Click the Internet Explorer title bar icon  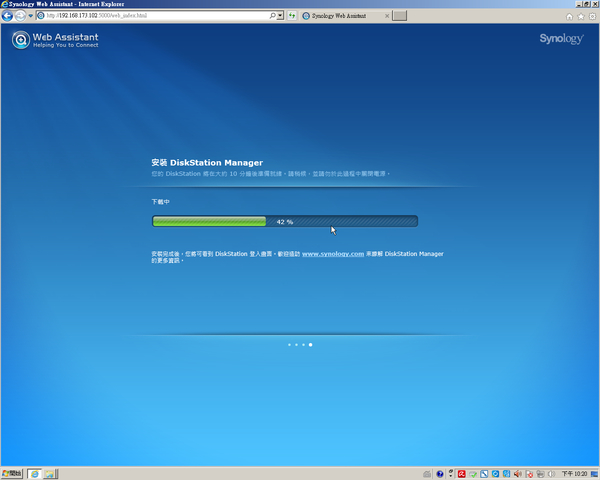click(x=4, y=4)
